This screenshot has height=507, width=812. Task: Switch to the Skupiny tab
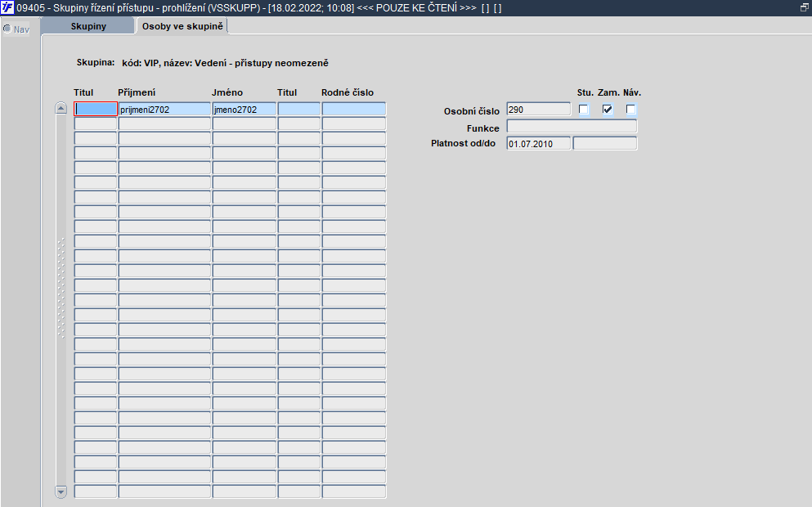[88, 26]
